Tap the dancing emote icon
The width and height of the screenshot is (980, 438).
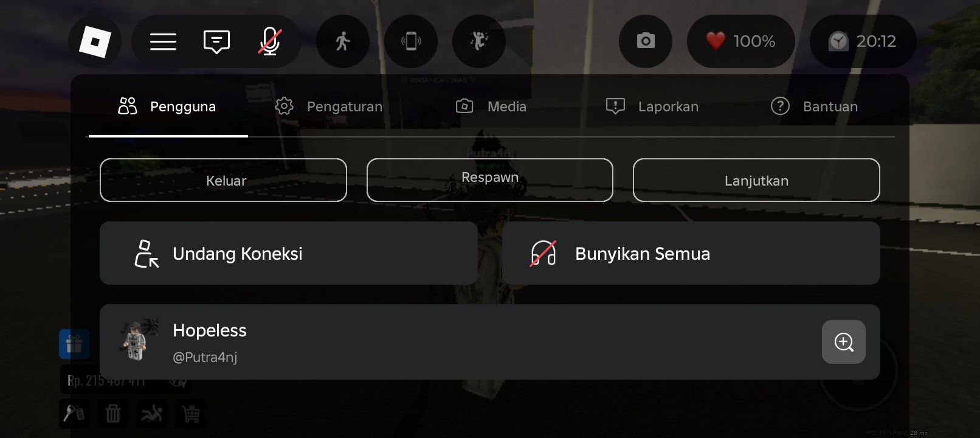(479, 41)
